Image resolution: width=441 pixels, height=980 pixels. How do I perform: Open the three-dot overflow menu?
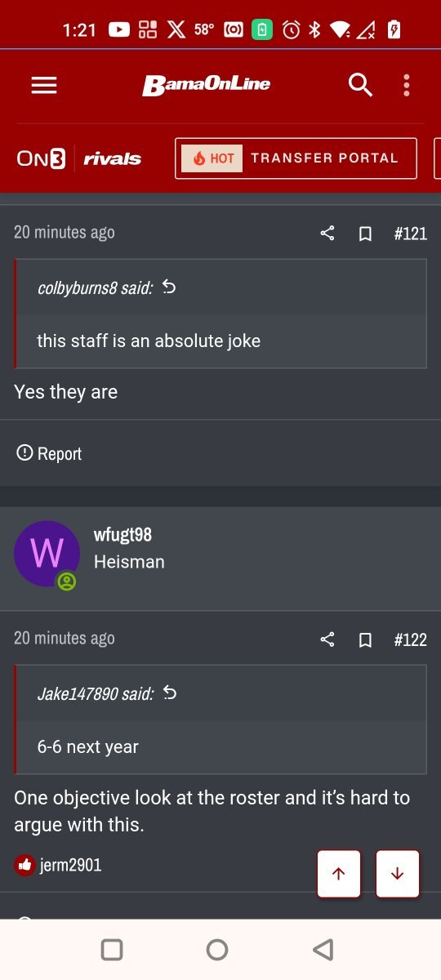click(406, 85)
